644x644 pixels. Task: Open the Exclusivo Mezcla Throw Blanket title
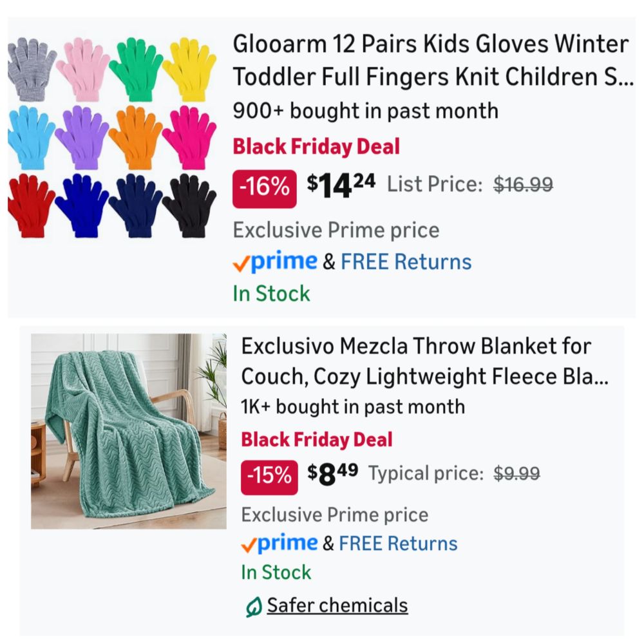[x=425, y=361]
